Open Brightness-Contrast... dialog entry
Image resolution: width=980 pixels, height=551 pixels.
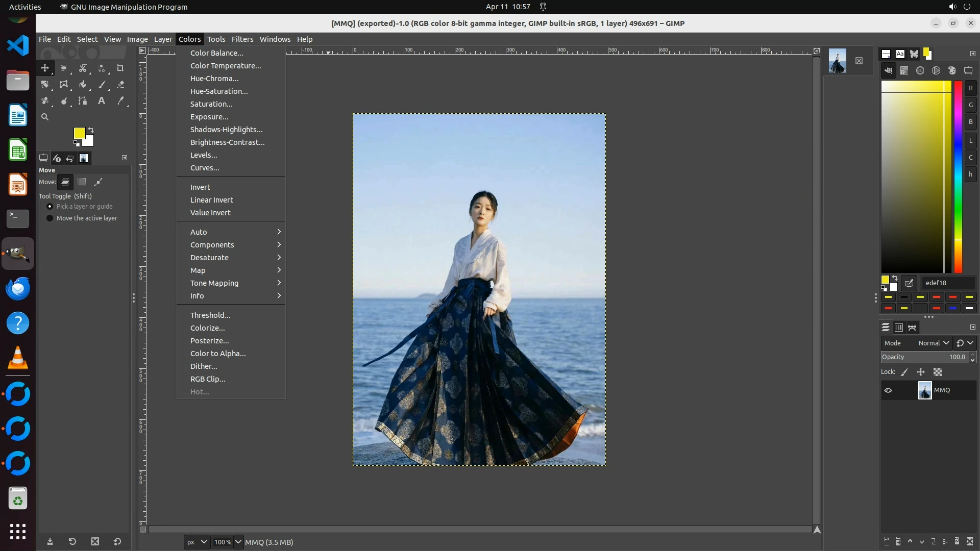click(x=227, y=142)
